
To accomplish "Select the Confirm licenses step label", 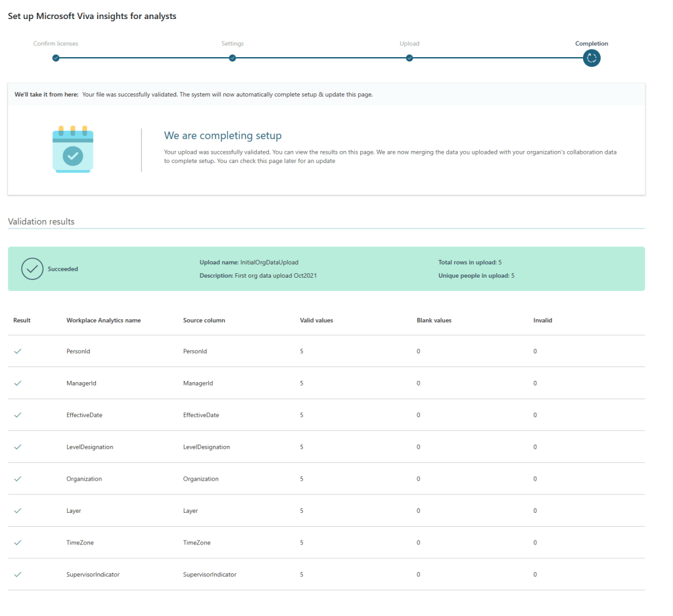I will [56, 44].
